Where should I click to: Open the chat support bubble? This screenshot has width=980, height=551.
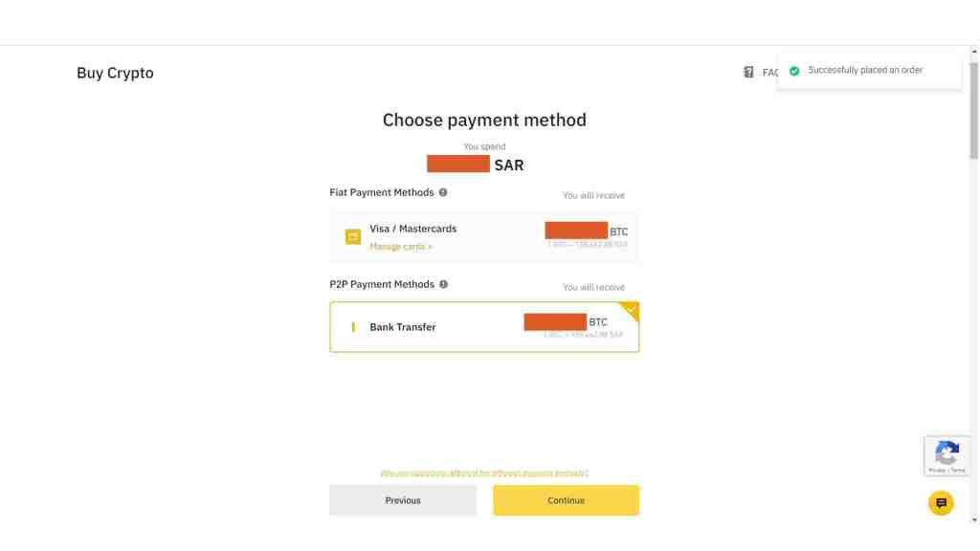point(941,502)
